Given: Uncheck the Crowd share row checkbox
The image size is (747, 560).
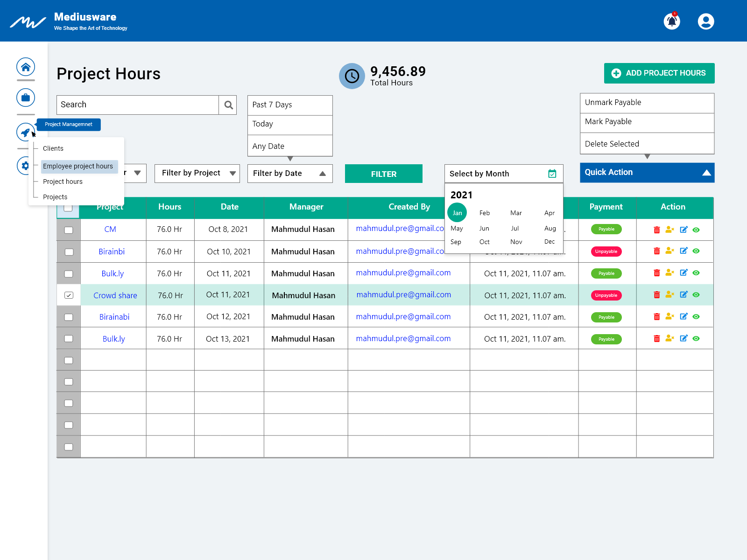Looking at the screenshot, I should point(69,295).
